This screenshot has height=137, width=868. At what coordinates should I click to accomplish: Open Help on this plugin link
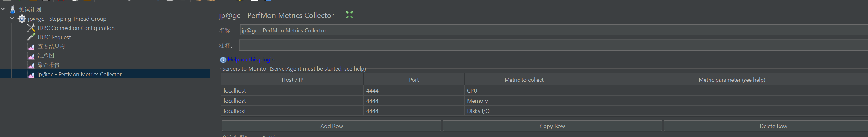tap(251, 60)
